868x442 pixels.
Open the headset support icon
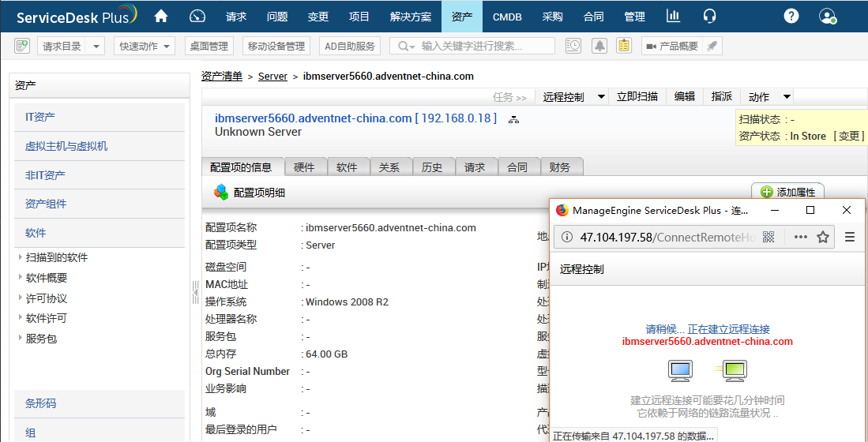click(x=710, y=17)
